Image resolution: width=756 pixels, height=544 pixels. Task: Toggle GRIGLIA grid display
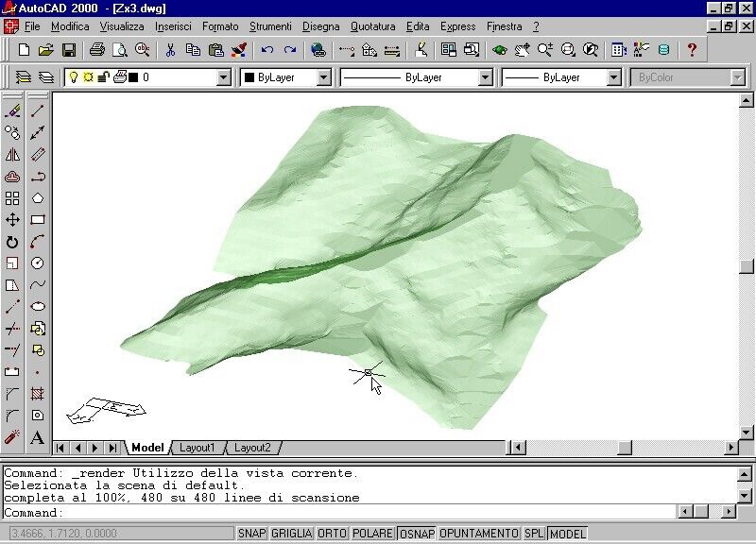tap(291, 534)
